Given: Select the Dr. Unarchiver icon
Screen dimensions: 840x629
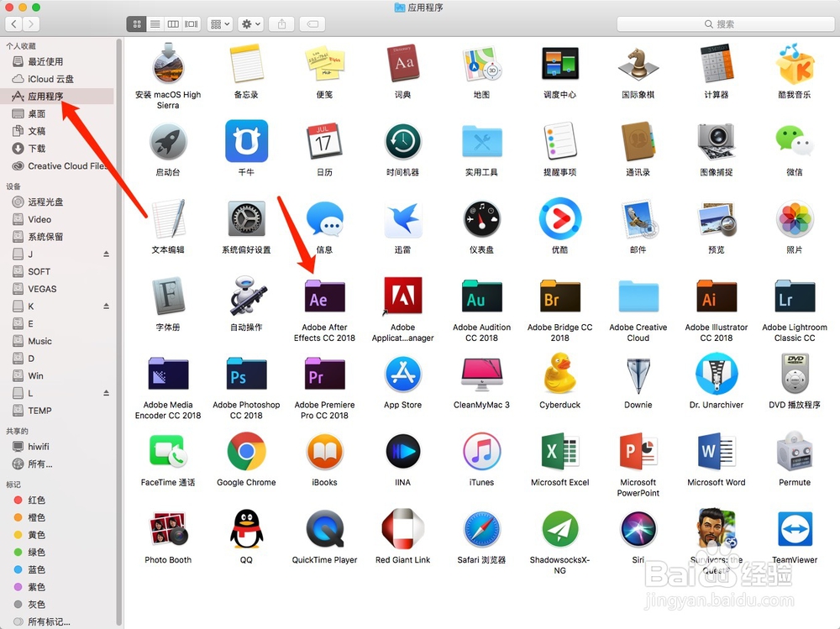Looking at the screenshot, I should pos(717,374).
